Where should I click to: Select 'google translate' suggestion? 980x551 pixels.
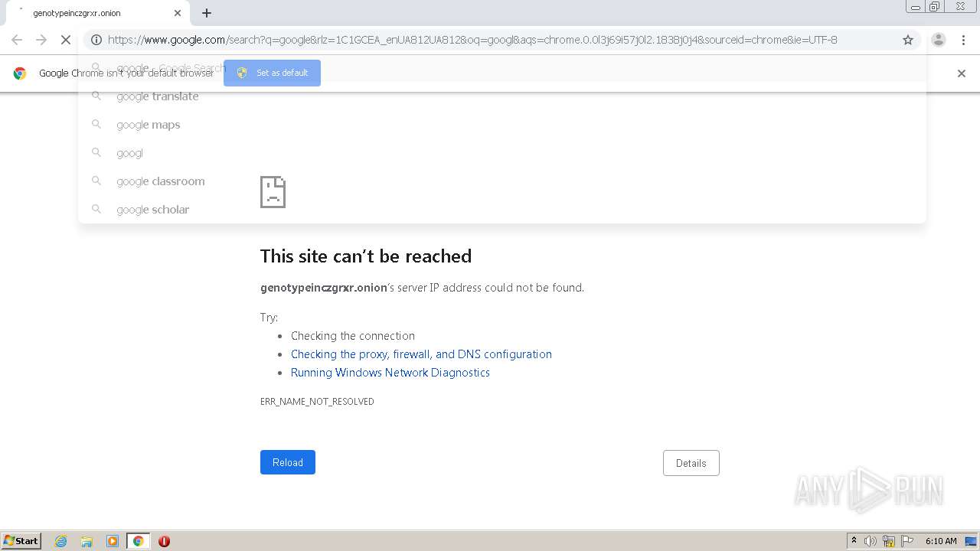(502, 96)
